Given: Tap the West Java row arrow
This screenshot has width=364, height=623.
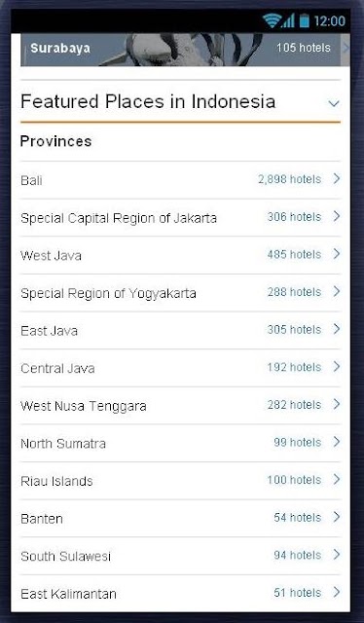Looking at the screenshot, I should pyautogui.click(x=337, y=253).
